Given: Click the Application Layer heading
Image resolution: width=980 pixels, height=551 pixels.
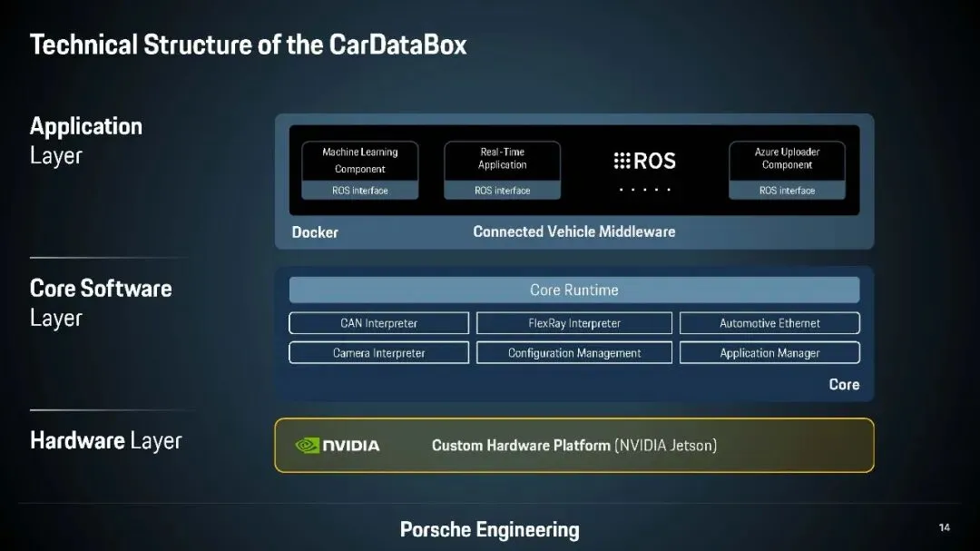Looking at the screenshot, I should point(86,141).
